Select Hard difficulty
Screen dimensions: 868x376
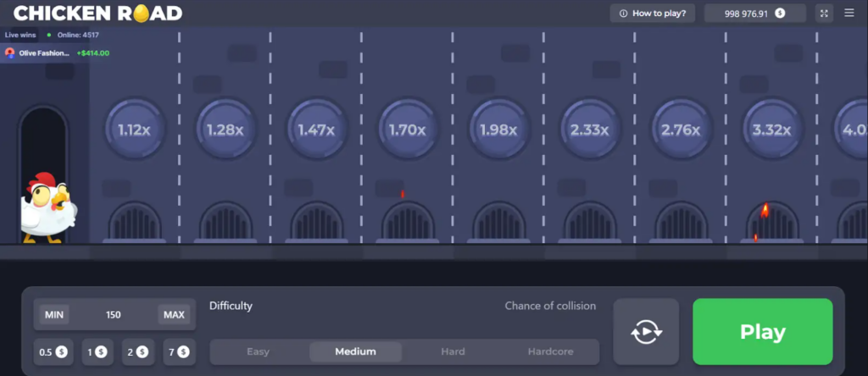453,351
